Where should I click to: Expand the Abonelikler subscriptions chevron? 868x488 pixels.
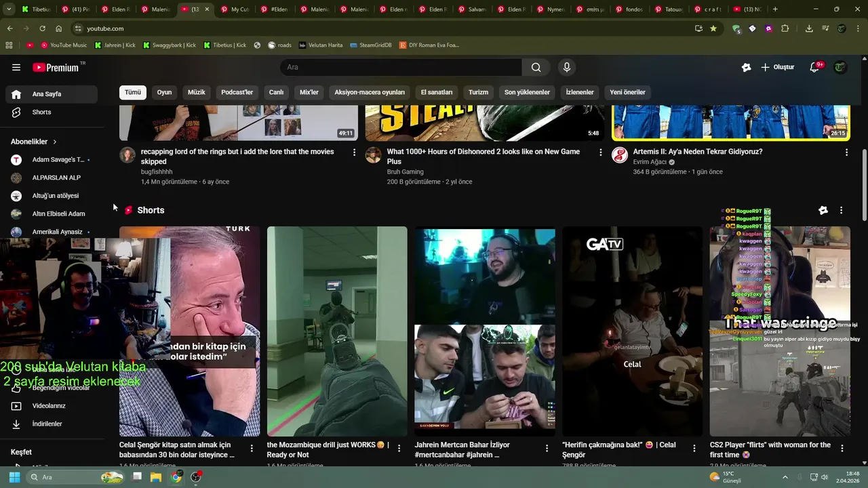(x=55, y=142)
